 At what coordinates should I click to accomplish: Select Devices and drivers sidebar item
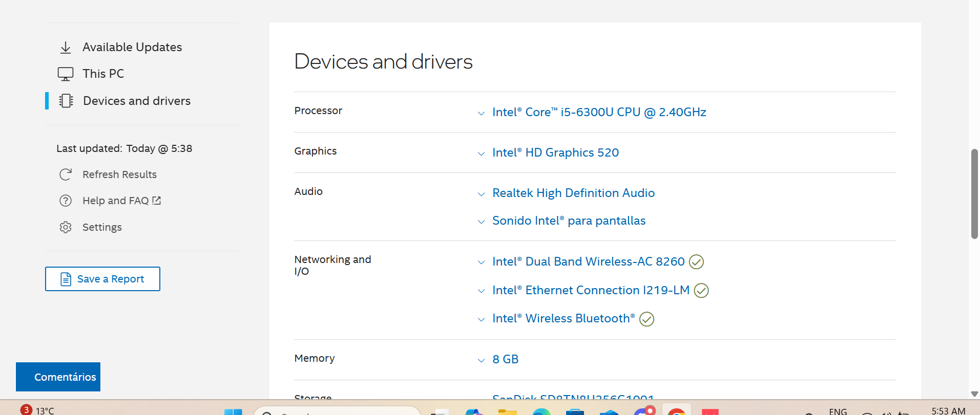(137, 101)
